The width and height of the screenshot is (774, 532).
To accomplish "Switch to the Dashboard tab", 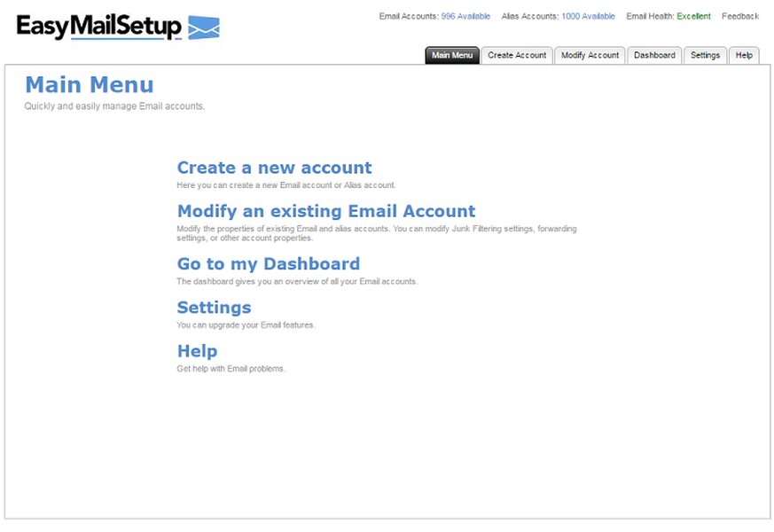I will click(x=654, y=55).
